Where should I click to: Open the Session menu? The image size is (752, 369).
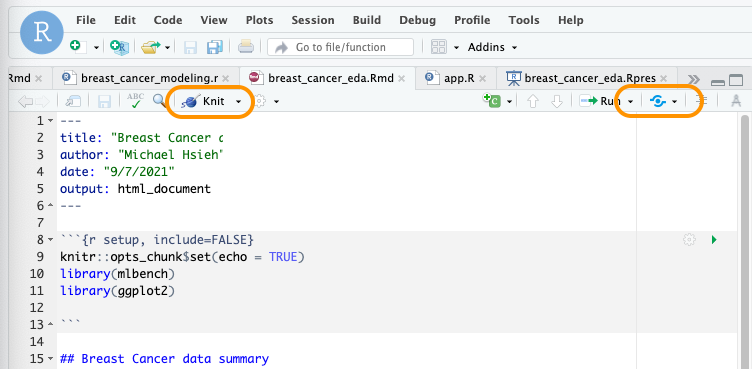tap(313, 20)
